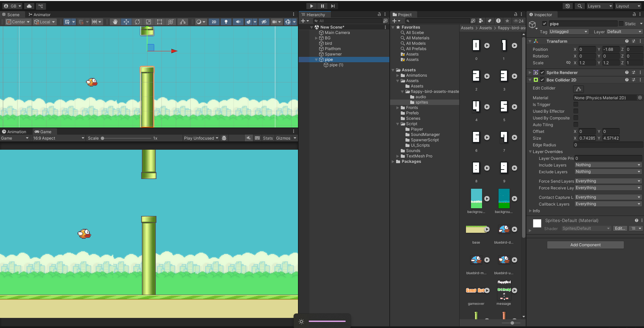Select the Move tool in Scene toolbar
The height and width of the screenshot is (328, 644).
tap(126, 22)
